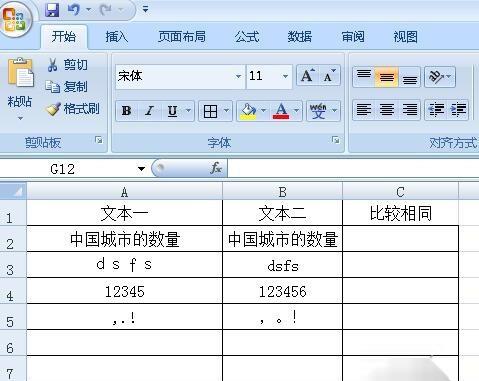
Task: Open the 审阅 ribbon tab
Action: click(353, 36)
